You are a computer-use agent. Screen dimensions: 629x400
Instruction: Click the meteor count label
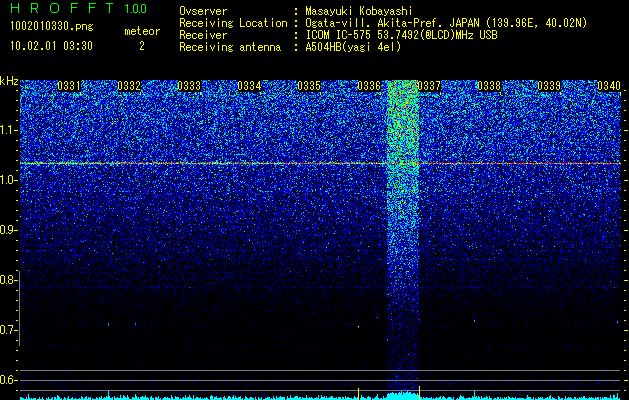click(142, 31)
